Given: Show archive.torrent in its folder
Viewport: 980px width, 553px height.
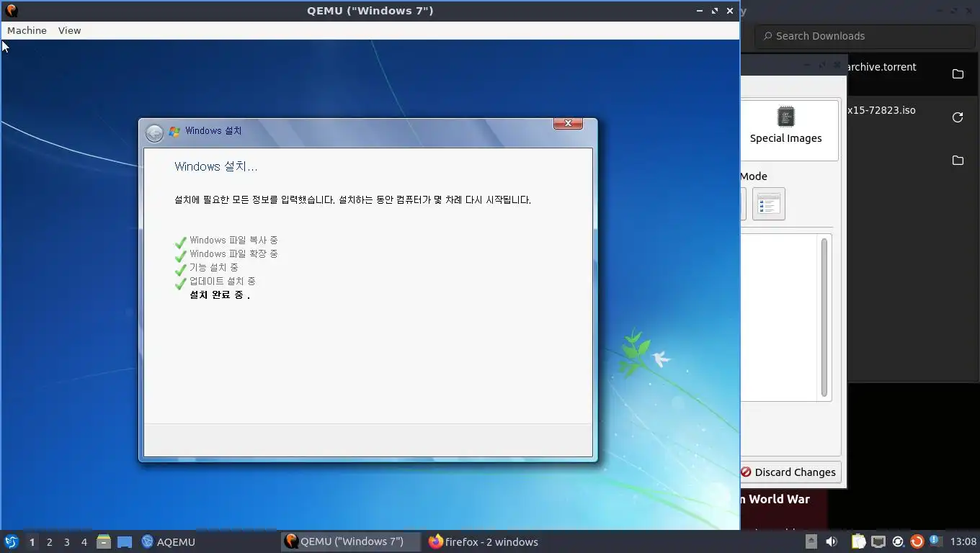Looking at the screenshot, I should tap(958, 74).
